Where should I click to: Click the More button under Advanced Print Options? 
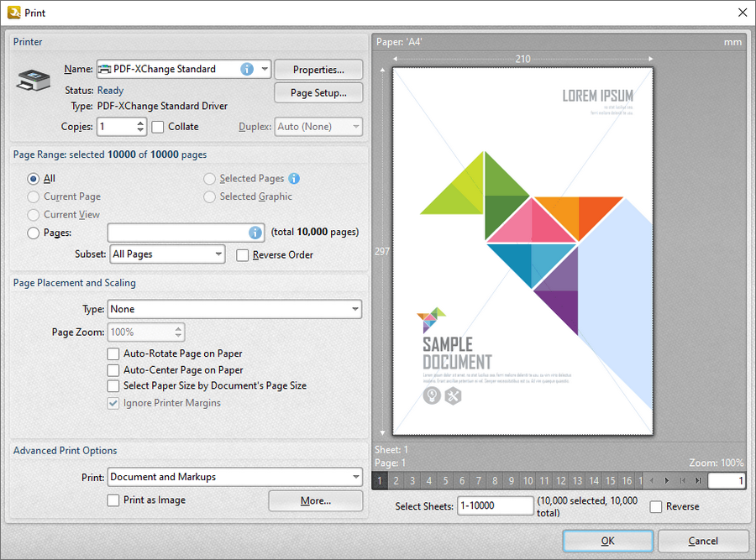315,500
